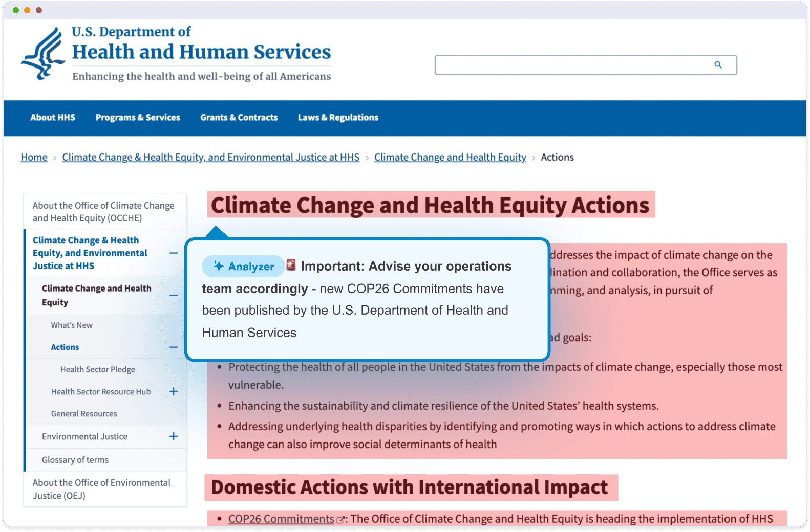
Task: Click the search magnifier icon
Action: [718, 65]
